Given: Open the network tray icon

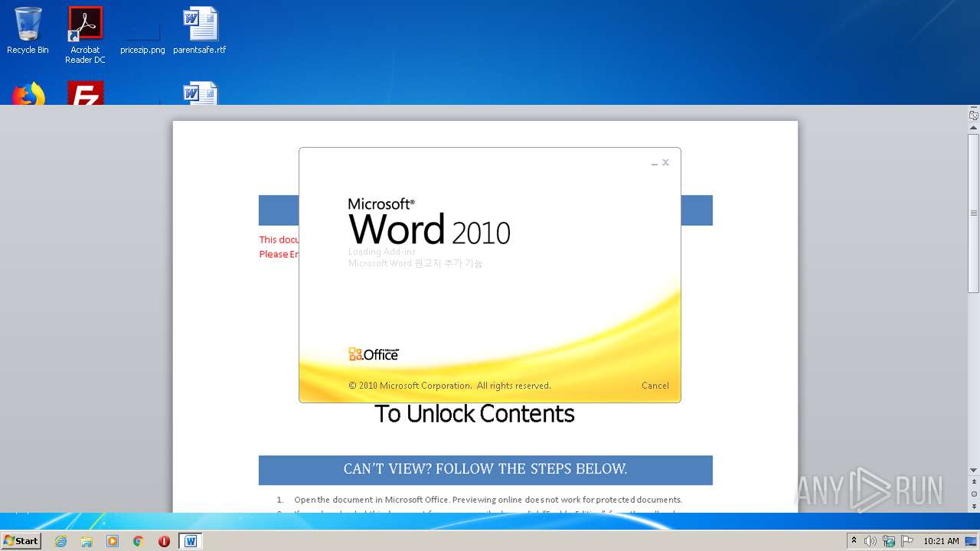Looking at the screenshot, I should [889, 541].
